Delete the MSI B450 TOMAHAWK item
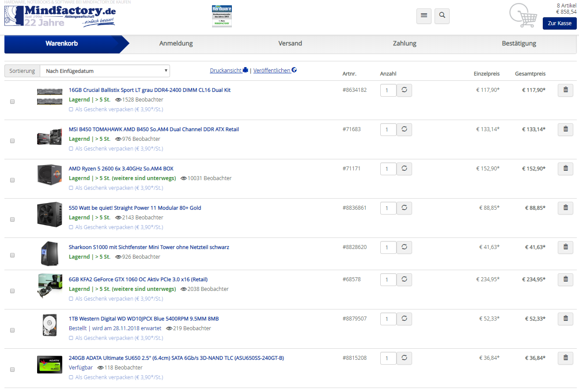 565,129
